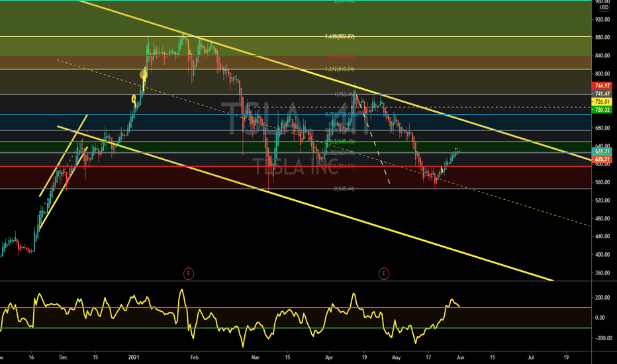Image resolution: width=617 pixels, height=364 pixels.
Task: Click the Jul label on the time axis
Action: [x=531, y=357]
